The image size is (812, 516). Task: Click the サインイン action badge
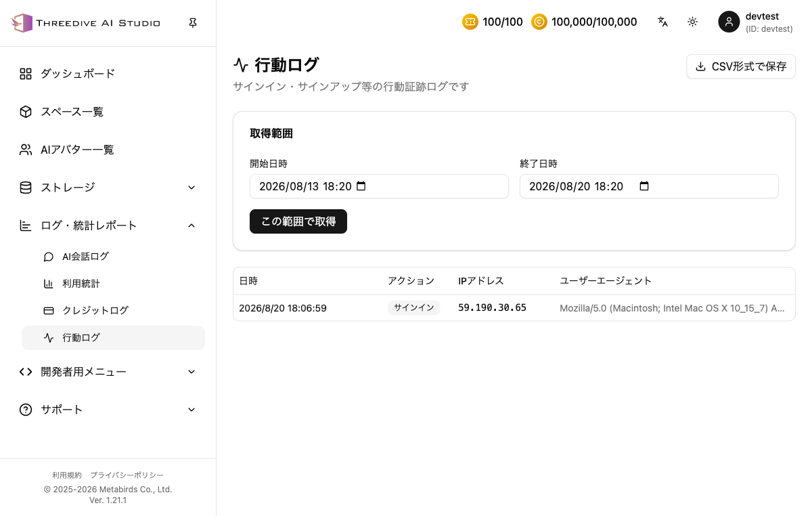click(414, 308)
